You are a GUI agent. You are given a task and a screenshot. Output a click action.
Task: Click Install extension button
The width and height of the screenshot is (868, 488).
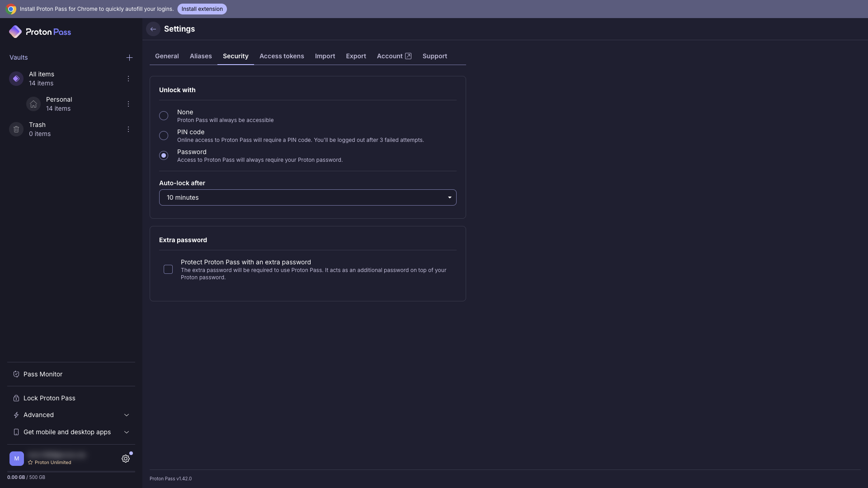coord(202,9)
